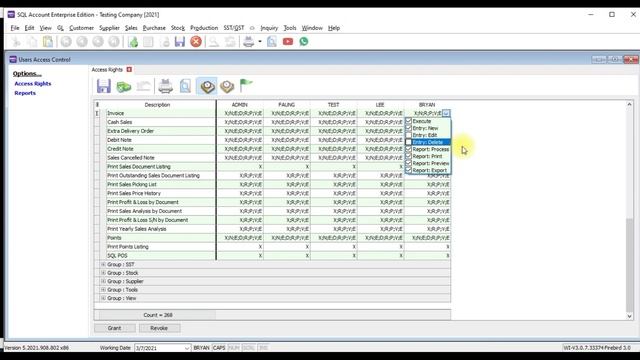Click the Save icon in main toolbar
The image size is (640, 360).
[x=180, y=42]
